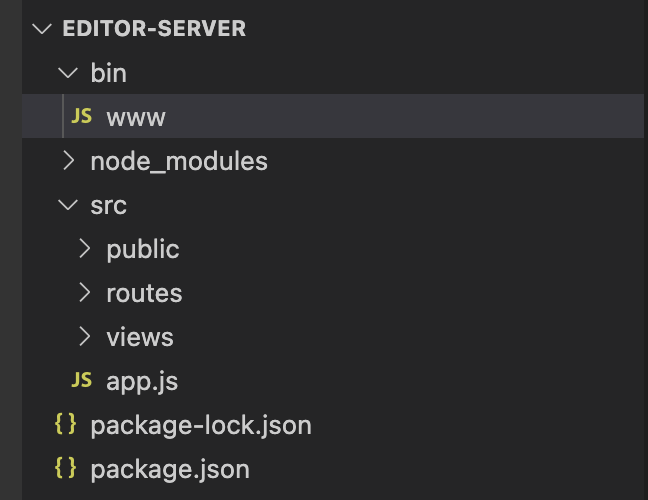Click the braces icon beside package-lock.json
The width and height of the screenshot is (648, 500).
point(65,425)
